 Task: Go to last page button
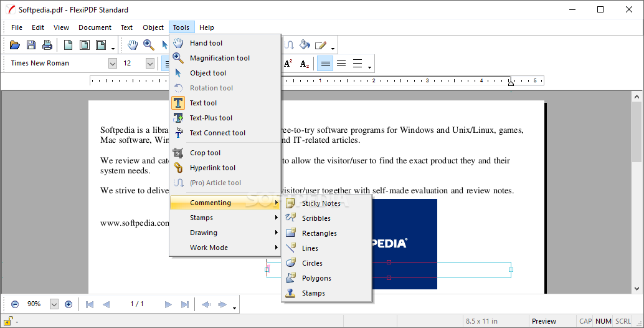pyautogui.click(x=185, y=304)
